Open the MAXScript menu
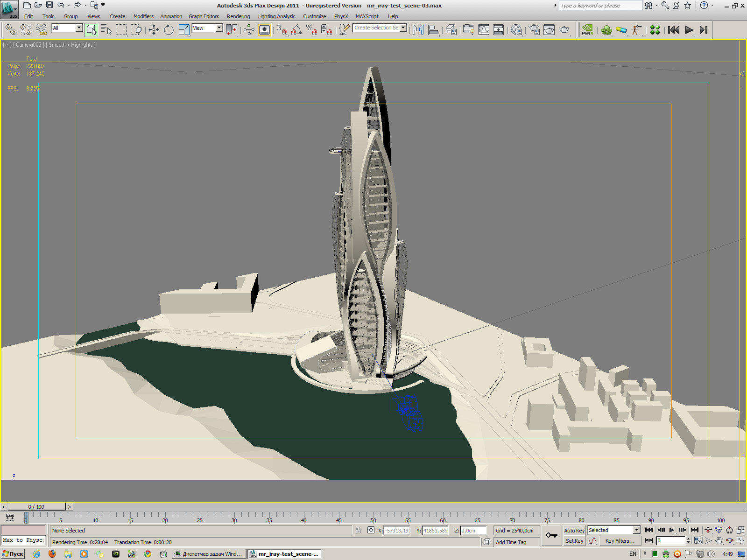The image size is (747, 560). (367, 16)
